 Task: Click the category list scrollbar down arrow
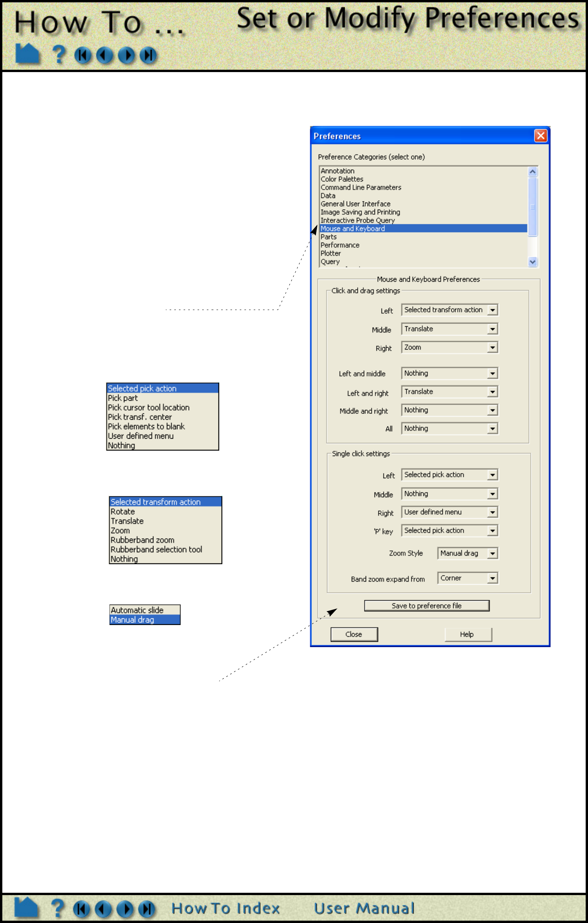(x=533, y=262)
